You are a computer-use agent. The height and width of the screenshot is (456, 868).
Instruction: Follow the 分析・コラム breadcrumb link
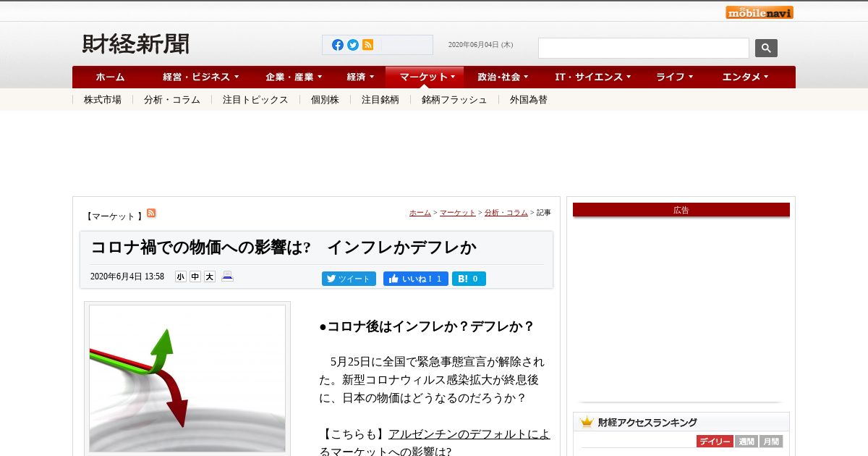506,213
